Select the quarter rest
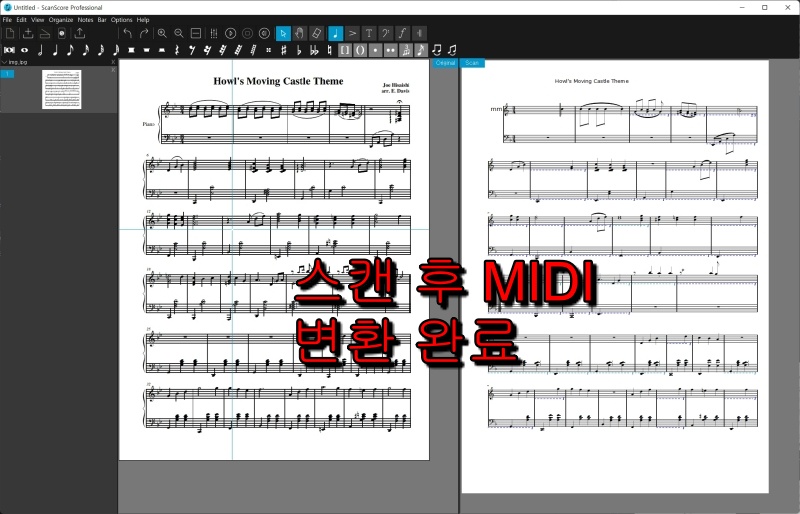 tap(177, 50)
